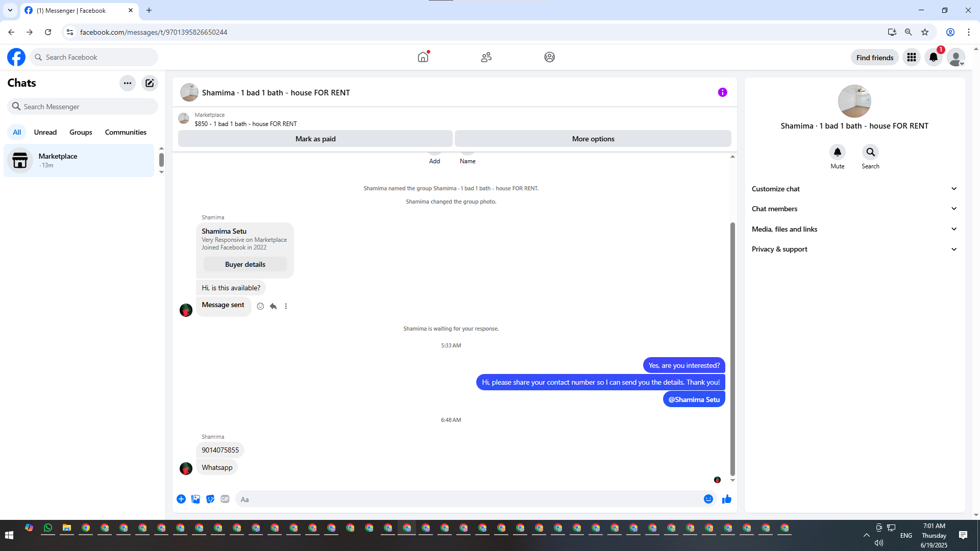Open WhatsApp from the taskbar
Viewport: 980px width, 551px height.
point(48,528)
